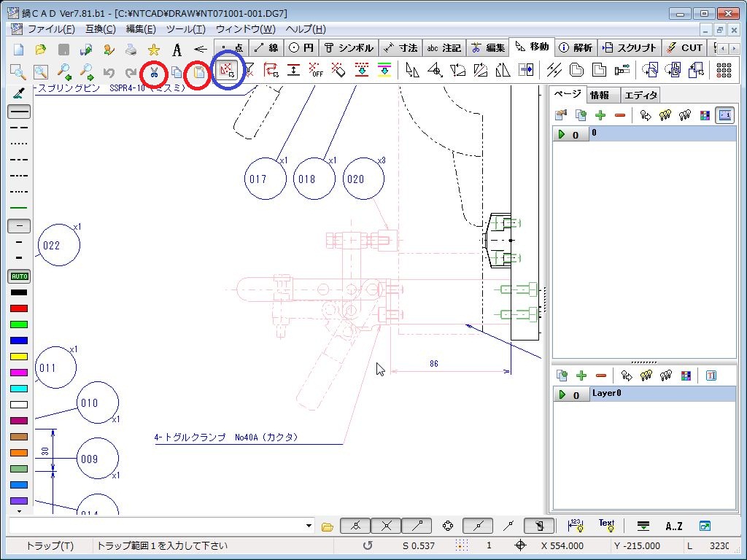Viewport: 747px width, 560px height.
Task: Open file with the yellow folder icon
Action: tap(41, 50)
